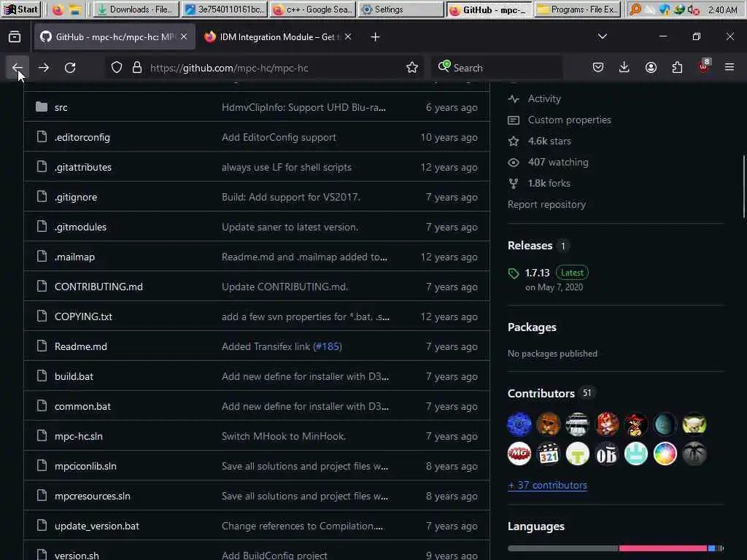Show the + 37 contributors link
Screen dimensions: 747x560
point(547,485)
